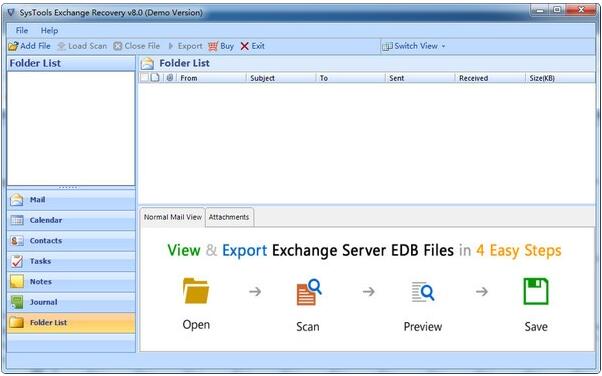
Task: Select Notes in the navigation pane
Action: 71,282
